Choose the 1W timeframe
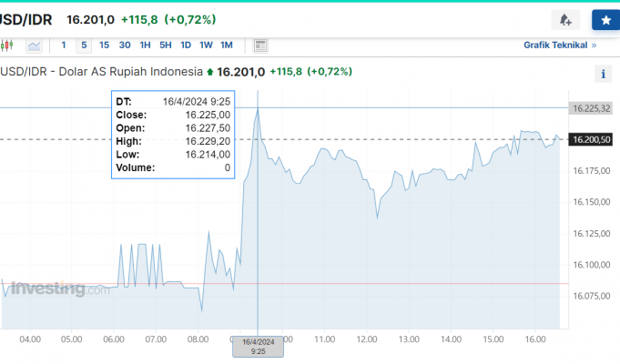620x364 pixels. pyautogui.click(x=206, y=45)
